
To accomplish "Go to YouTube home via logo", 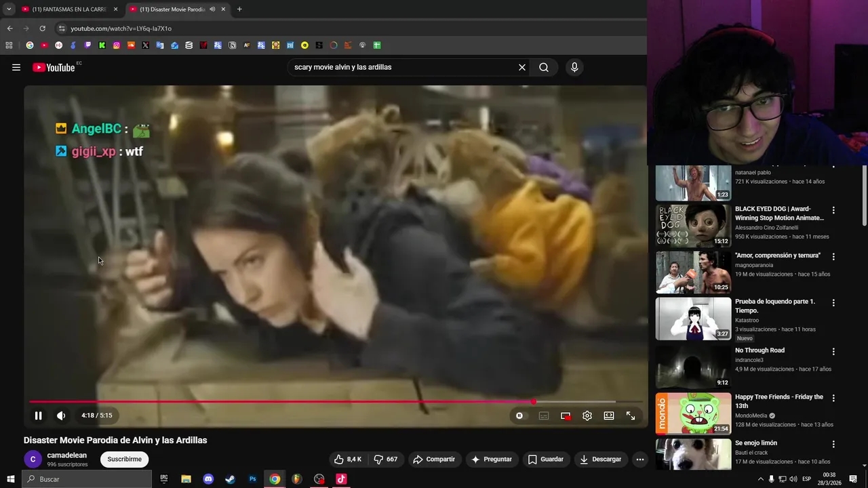I will tap(54, 67).
